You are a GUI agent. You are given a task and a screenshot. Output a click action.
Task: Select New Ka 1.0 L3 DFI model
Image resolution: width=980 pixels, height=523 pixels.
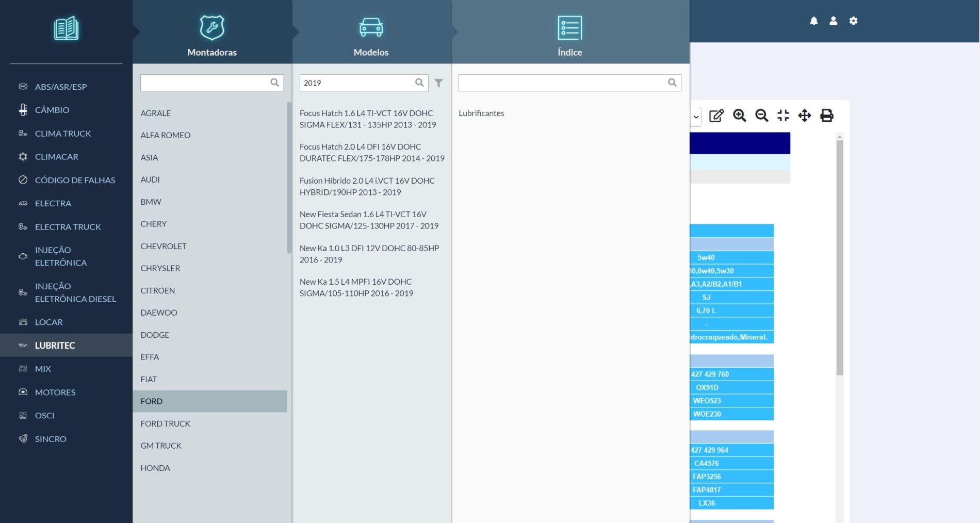369,254
